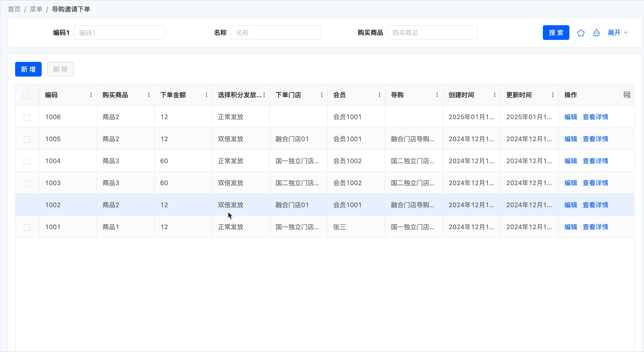Image resolution: width=644 pixels, height=352 pixels.
Task: Select the checkbox for row 1003
Action: pyautogui.click(x=27, y=183)
